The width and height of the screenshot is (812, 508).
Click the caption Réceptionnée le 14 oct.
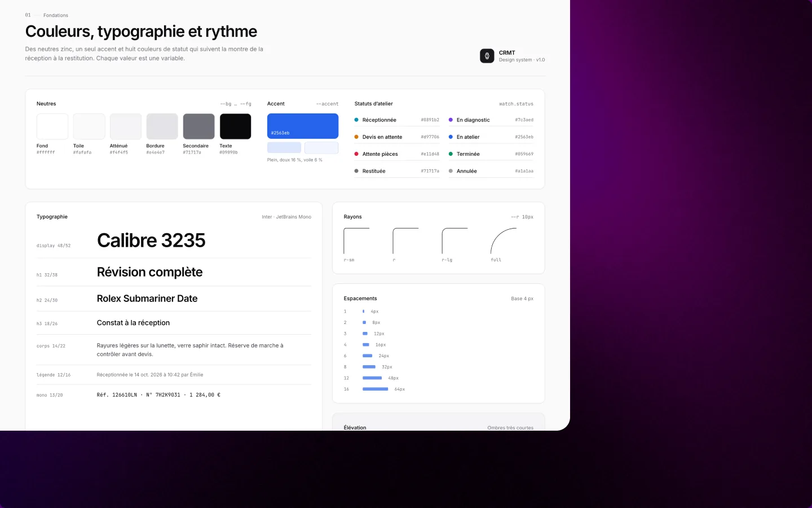click(x=150, y=375)
